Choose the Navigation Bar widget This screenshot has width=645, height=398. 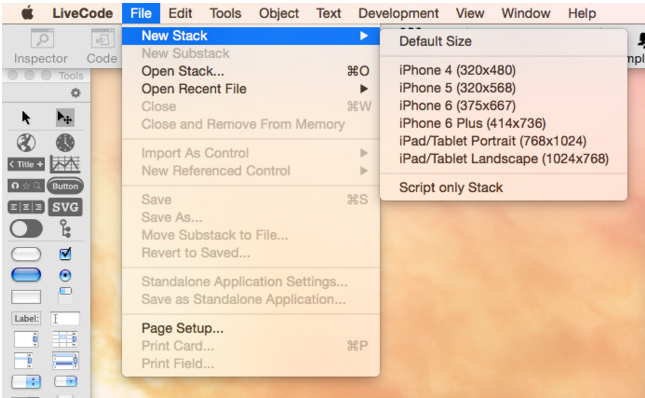click(26, 186)
